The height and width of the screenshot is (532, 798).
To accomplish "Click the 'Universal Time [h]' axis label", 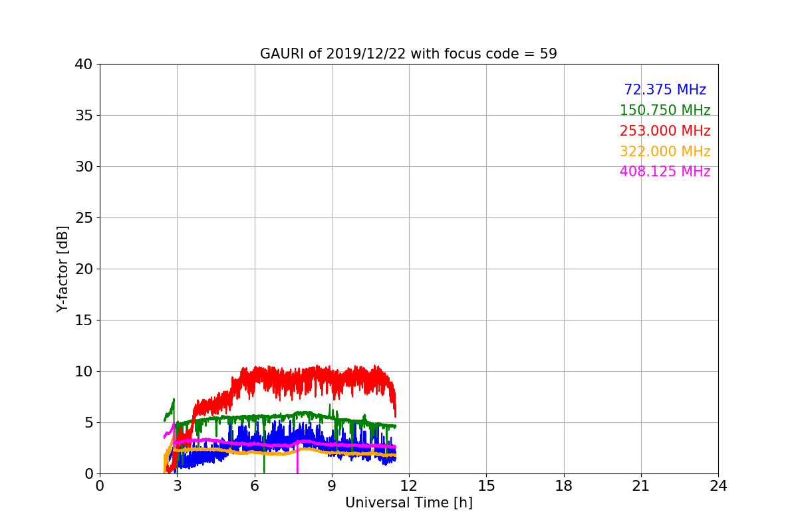I will (x=408, y=503).
